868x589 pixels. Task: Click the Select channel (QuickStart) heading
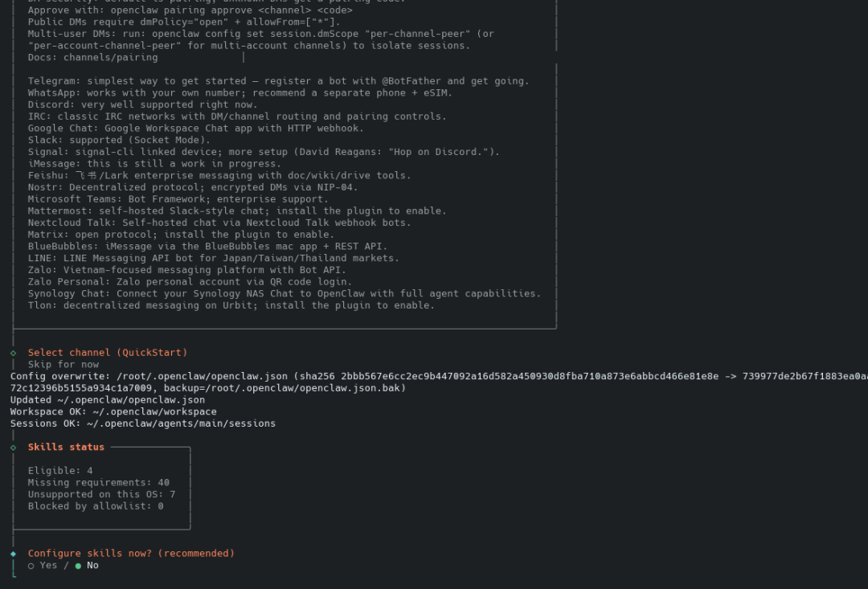(x=107, y=353)
